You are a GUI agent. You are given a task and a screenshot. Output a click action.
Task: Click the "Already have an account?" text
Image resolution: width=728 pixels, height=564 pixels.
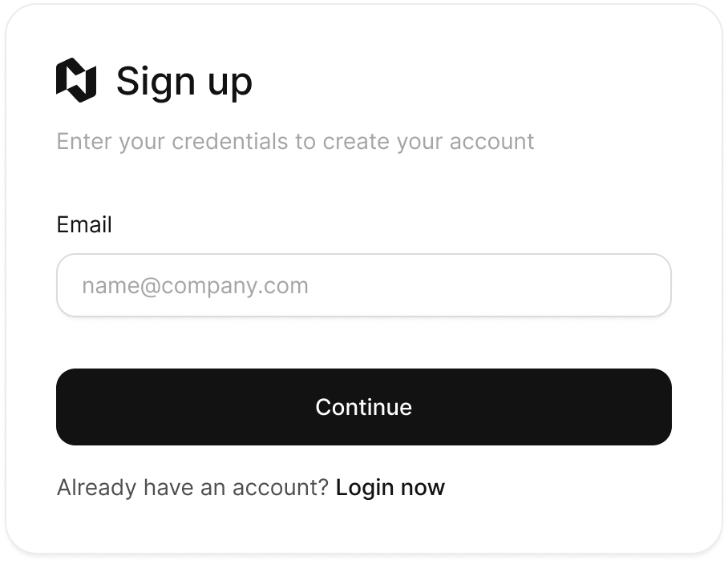coord(192,487)
